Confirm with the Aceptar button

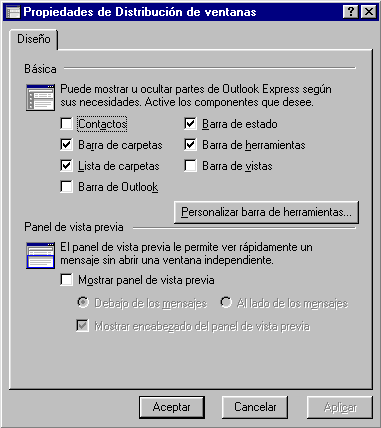click(x=172, y=407)
